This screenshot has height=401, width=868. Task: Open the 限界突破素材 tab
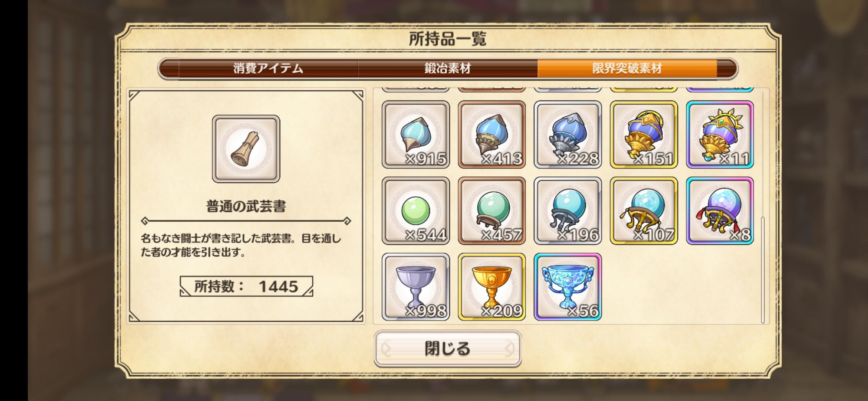point(627,68)
